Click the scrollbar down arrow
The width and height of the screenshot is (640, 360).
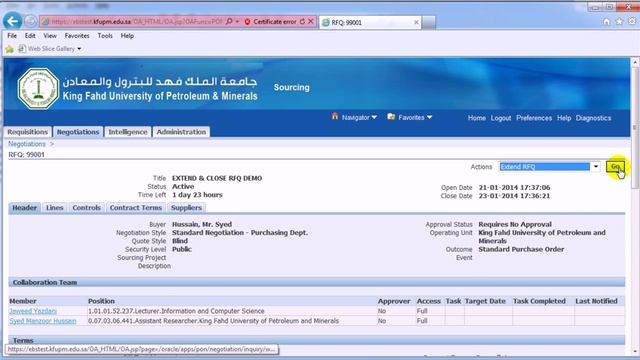pos(635,351)
